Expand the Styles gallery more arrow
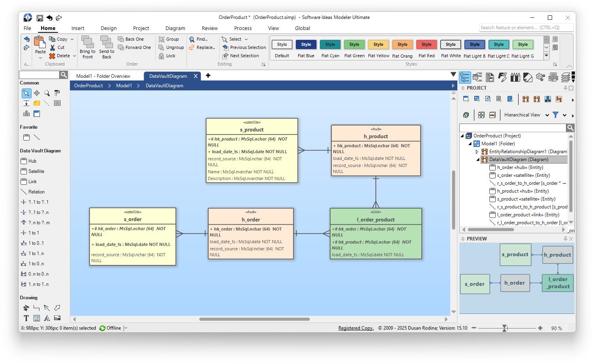594x364 pixels. (547, 56)
